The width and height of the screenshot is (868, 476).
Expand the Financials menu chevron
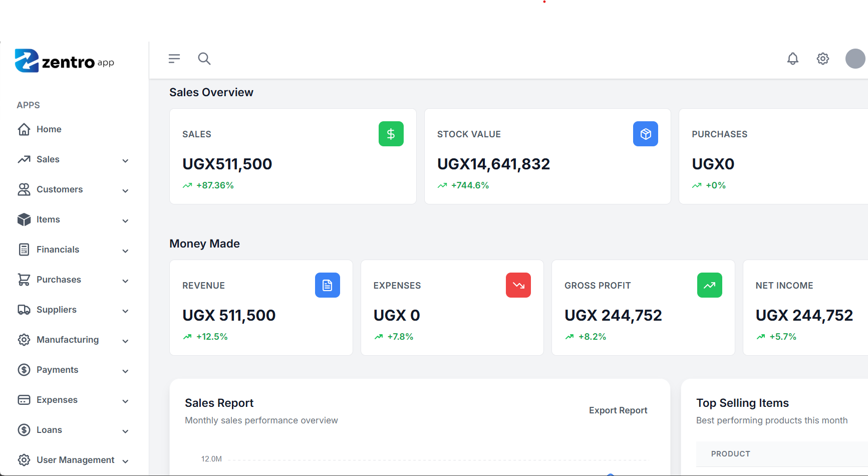pyautogui.click(x=125, y=251)
